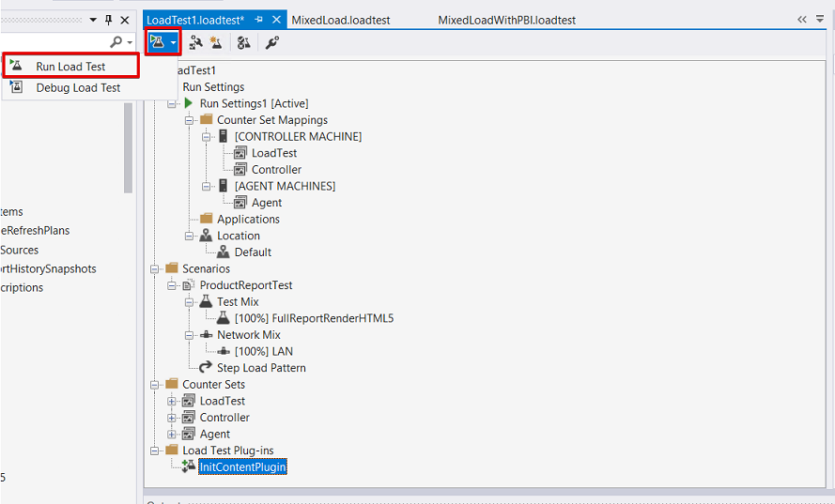Click the wrench icon in the load test toolbar
This screenshot has width=835, height=504.
pos(271,42)
